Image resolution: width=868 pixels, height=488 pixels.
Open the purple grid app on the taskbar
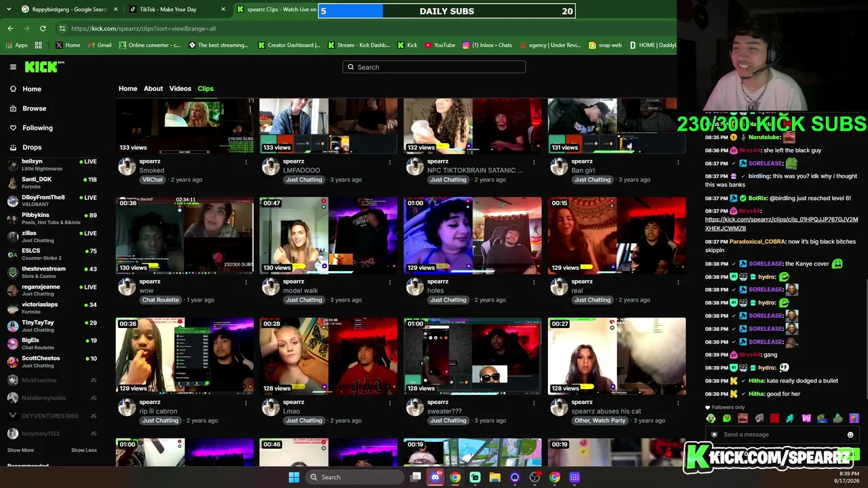pos(574,477)
